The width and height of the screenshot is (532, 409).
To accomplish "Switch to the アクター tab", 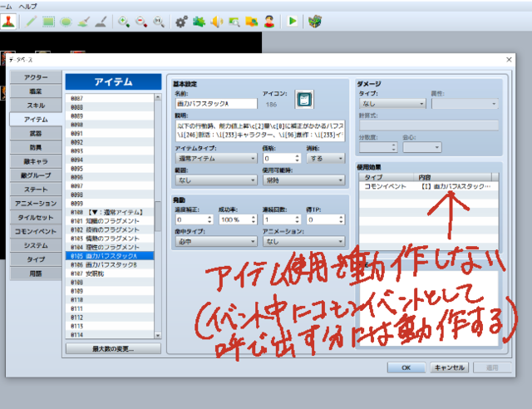I will (x=36, y=77).
